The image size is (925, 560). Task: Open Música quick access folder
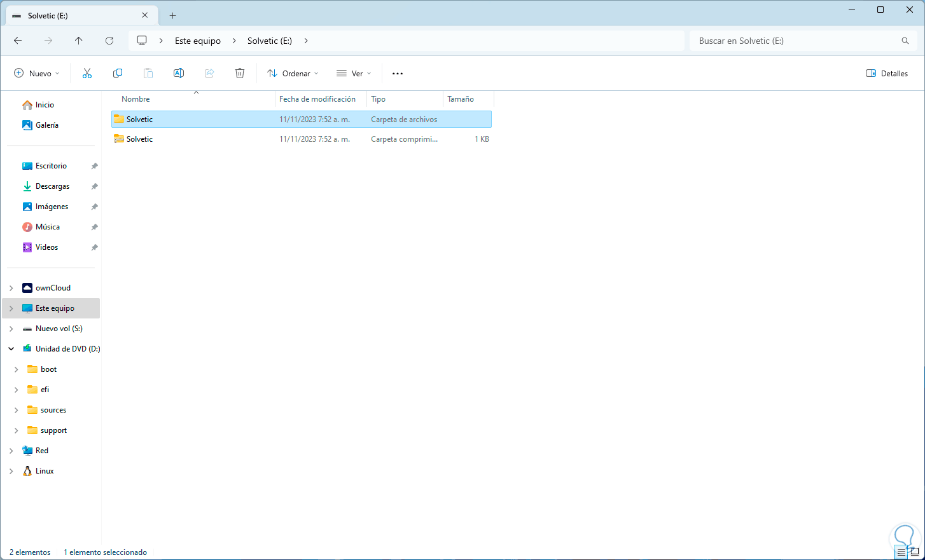[48, 227]
